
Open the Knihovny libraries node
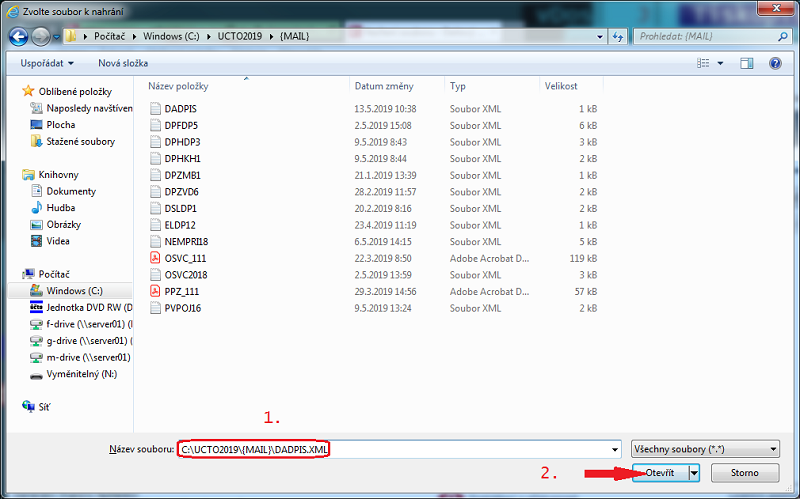(58, 174)
